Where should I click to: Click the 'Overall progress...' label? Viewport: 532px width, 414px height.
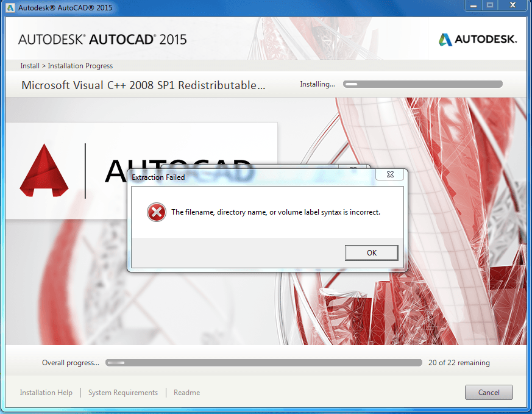[x=71, y=363]
